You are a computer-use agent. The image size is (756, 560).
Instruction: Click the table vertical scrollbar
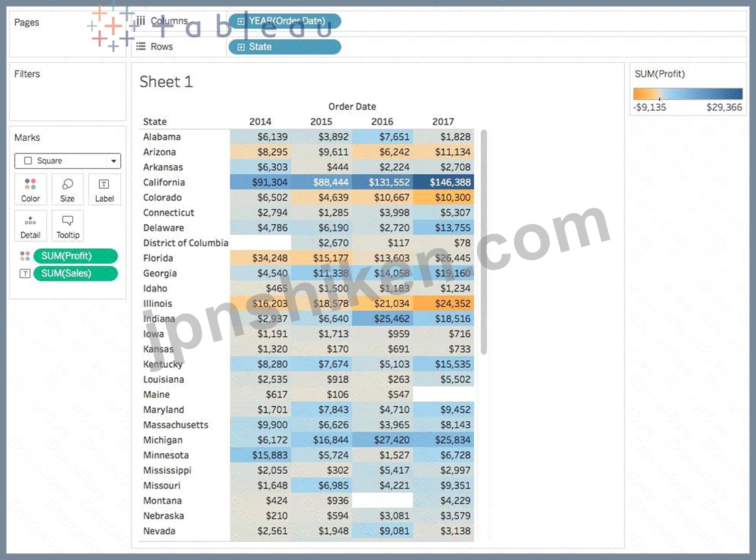484,241
